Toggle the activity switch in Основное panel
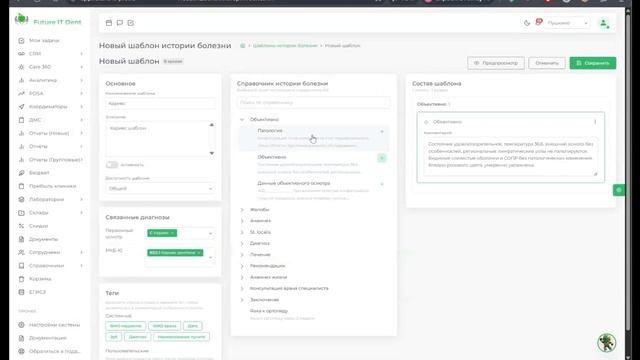Viewport: 640px width, 360px height. pos(111,165)
